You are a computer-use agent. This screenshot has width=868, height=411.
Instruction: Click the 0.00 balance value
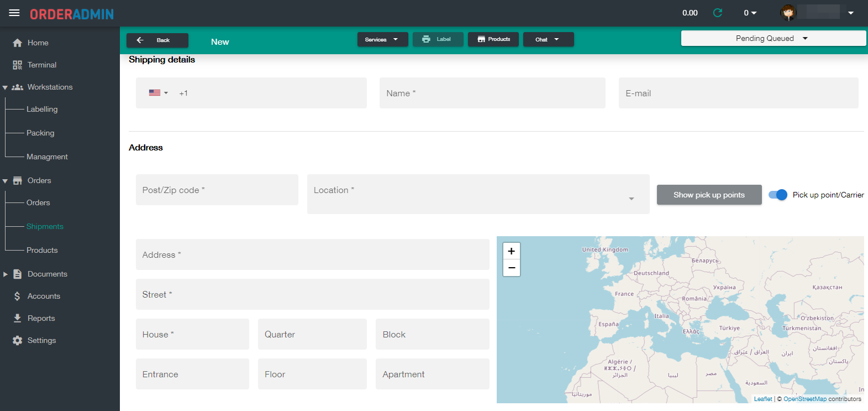tap(690, 13)
